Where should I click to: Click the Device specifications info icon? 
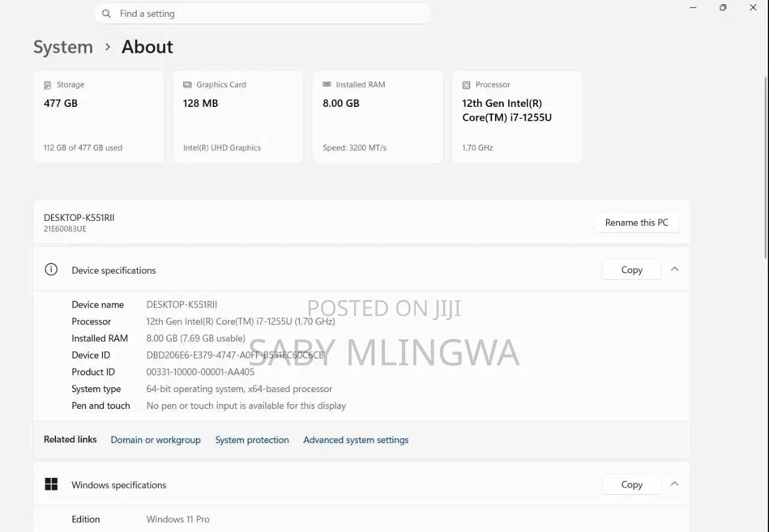pos(51,270)
